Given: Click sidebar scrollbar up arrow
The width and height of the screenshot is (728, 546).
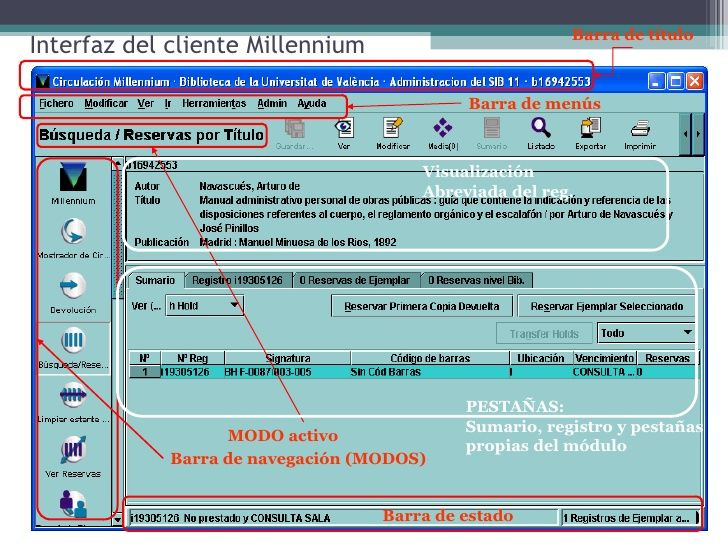Looking at the screenshot, I should tap(118, 163).
